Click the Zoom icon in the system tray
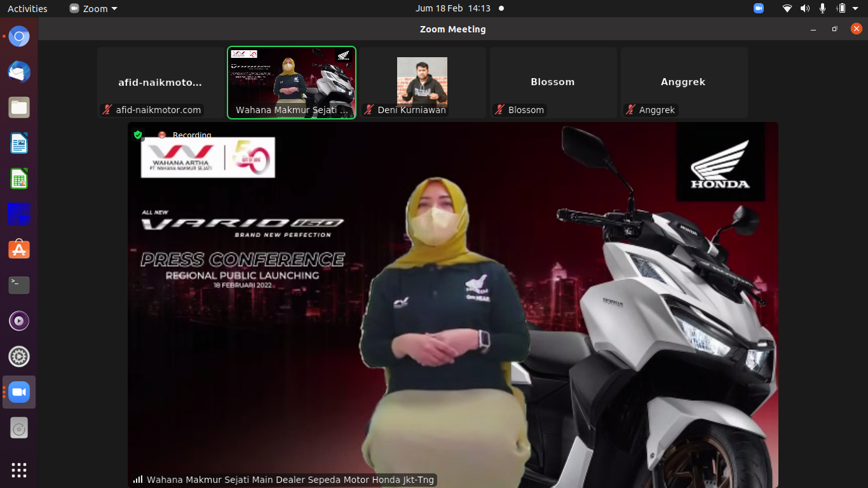868x488 pixels. click(758, 8)
